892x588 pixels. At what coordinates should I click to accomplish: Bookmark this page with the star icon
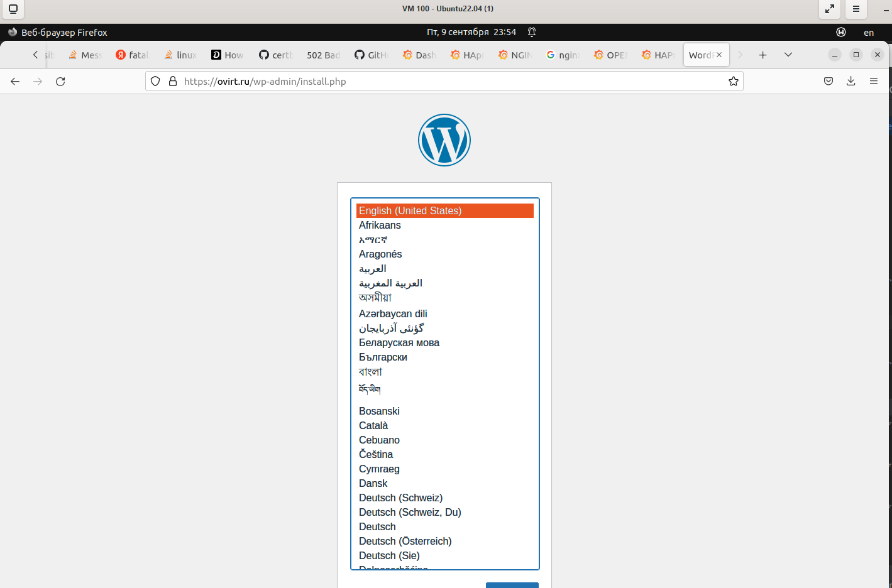pos(733,81)
